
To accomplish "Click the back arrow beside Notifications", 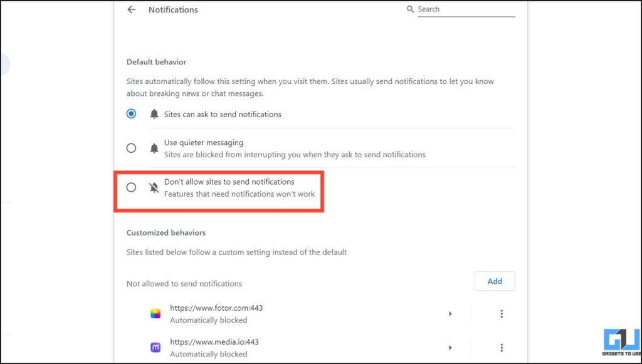I will click(132, 9).
